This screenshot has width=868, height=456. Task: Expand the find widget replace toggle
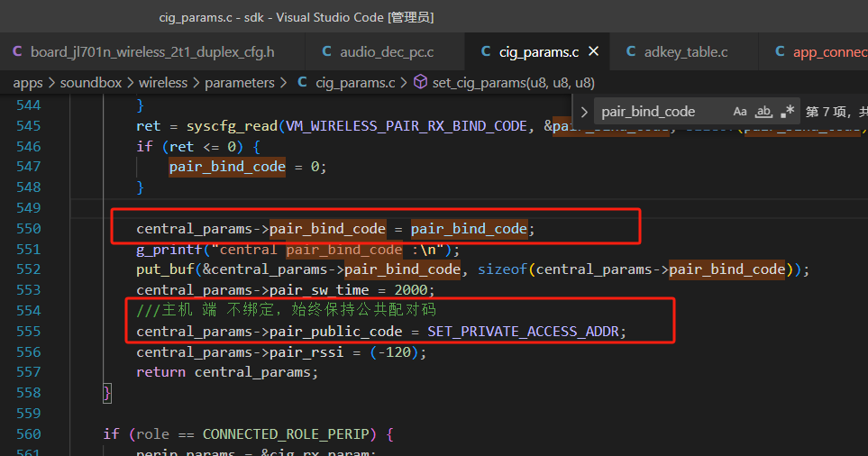[584, 112]
